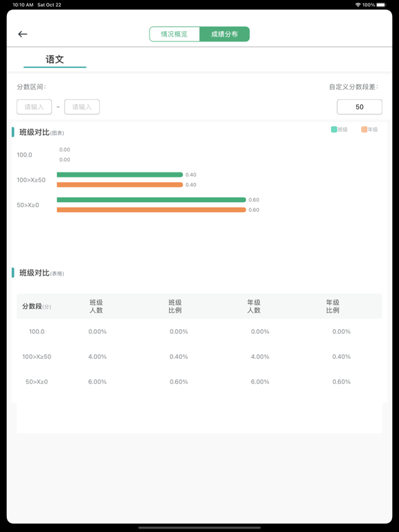The image size is (399, 532).
Task: Click the 0.40% 班级比例 cell
Action: point(179,357)
